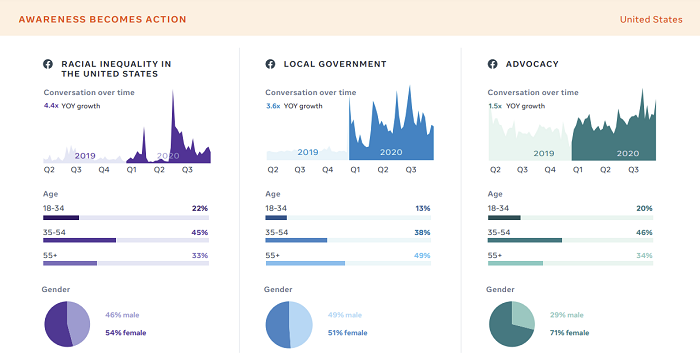Click the teal advocacy conversation chart
The height and width of the screenshot is (360, 700).
[572, 125]
